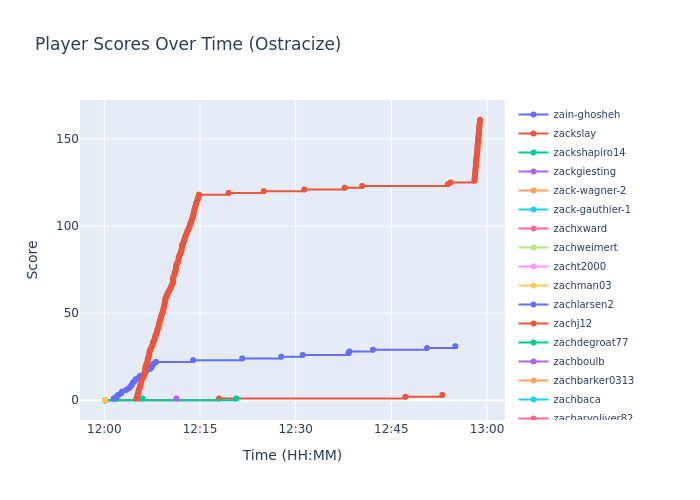
Task: Click the chart title Player Scores Over Time
Action: coord(188,45)
